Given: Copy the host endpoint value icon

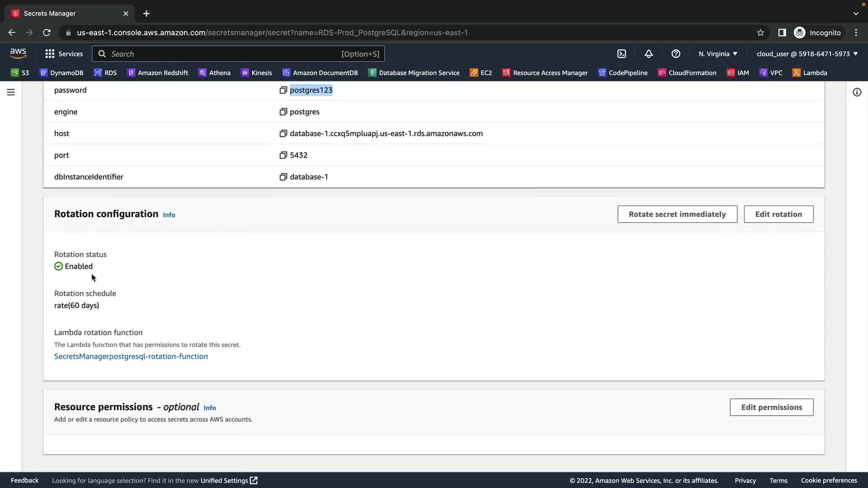Looking at the screenshot, I should (x=283, y=133).
